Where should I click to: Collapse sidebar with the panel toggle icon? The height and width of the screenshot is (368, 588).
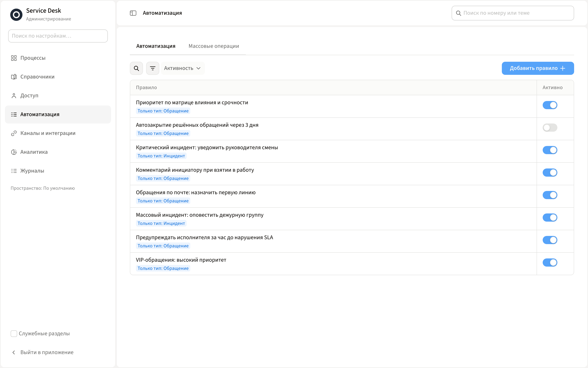pyautogui.click(x=133, y=13)
